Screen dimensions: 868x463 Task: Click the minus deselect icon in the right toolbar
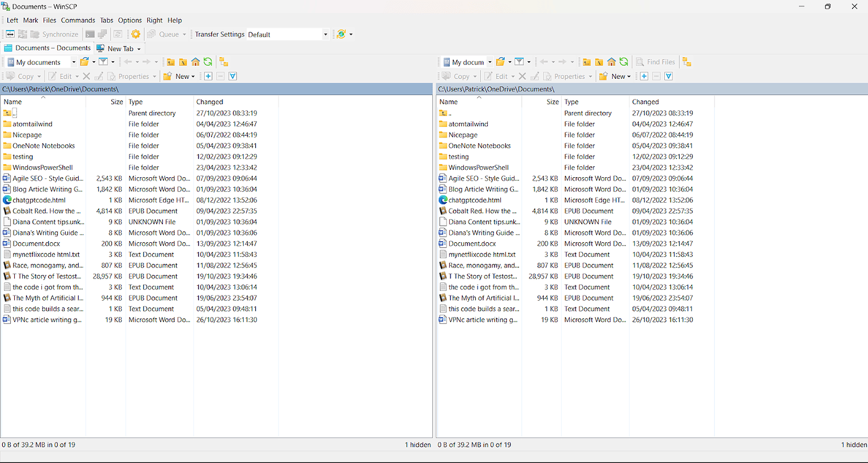pos(656,76)
